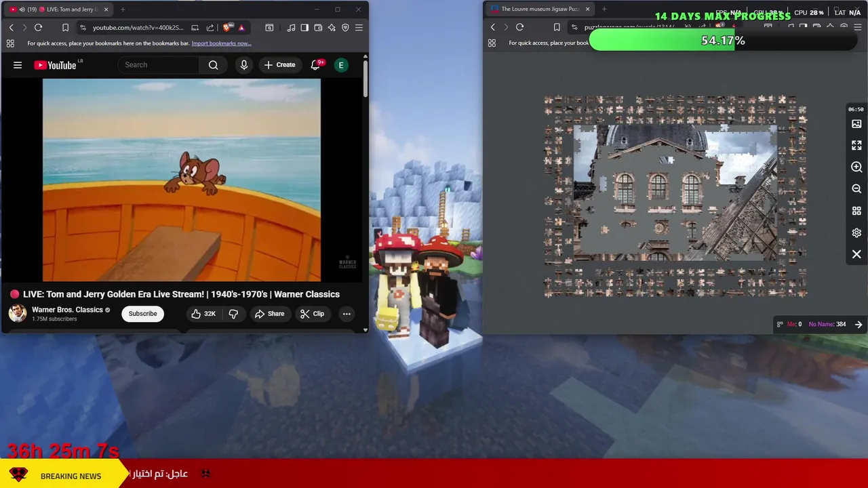
Task: Enter fullscreen in puzzle sidebar
Action: click(x=856, y=145)
